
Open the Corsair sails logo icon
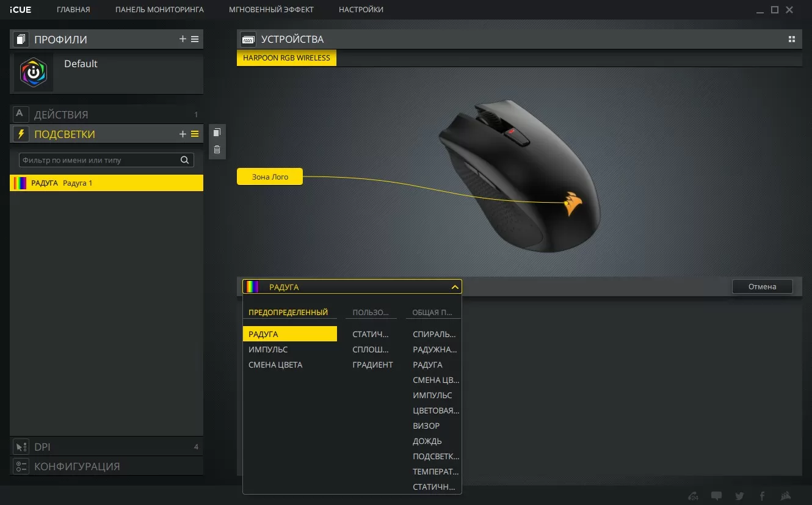[787, 496]
